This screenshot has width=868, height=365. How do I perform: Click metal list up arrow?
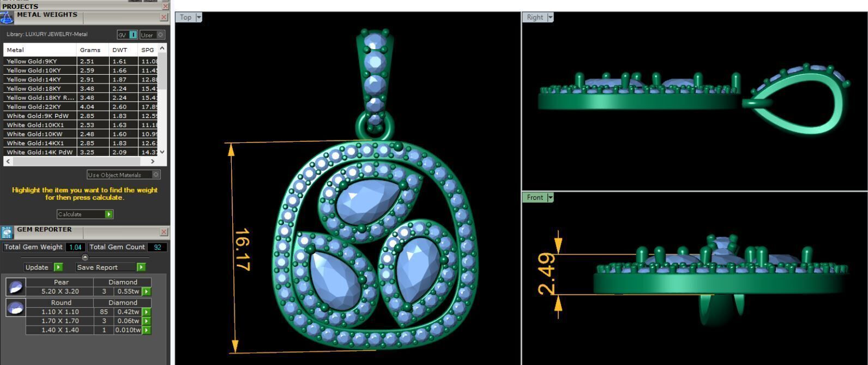pyautogui.click(x=162, y=49)
